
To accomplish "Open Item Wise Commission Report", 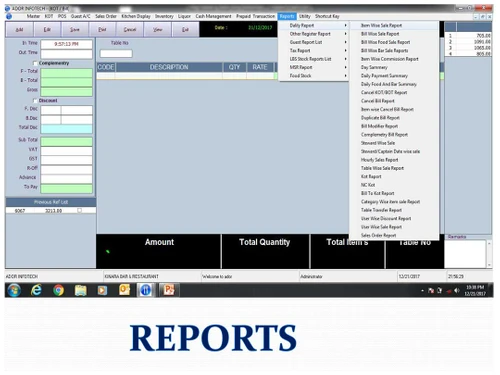I will click(x=389, y=59).
